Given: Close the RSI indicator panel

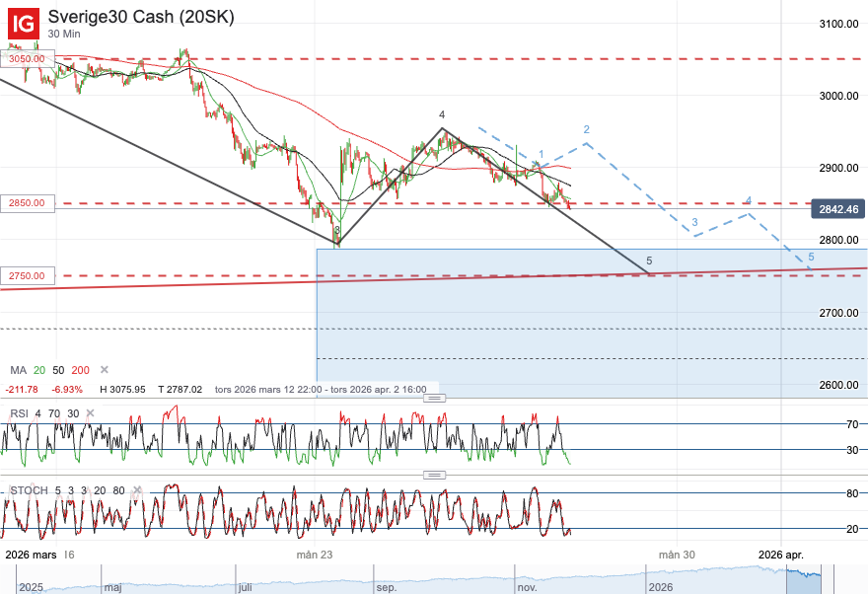Looking at the screenshot, I should 90,413.
